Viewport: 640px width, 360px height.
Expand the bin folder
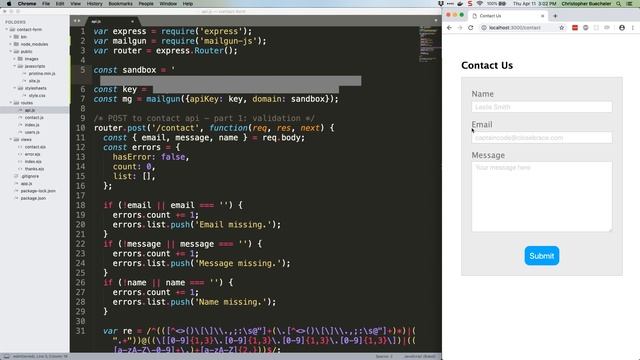[11, 37]
